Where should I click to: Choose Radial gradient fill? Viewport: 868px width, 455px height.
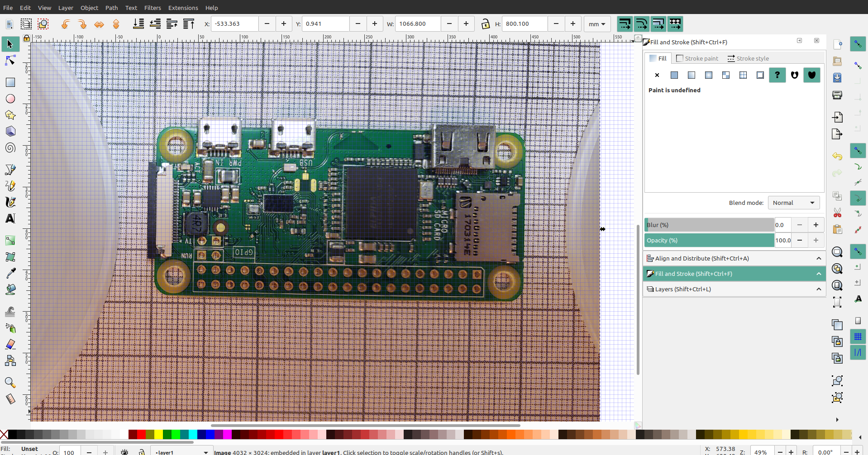tap(709, 75)
